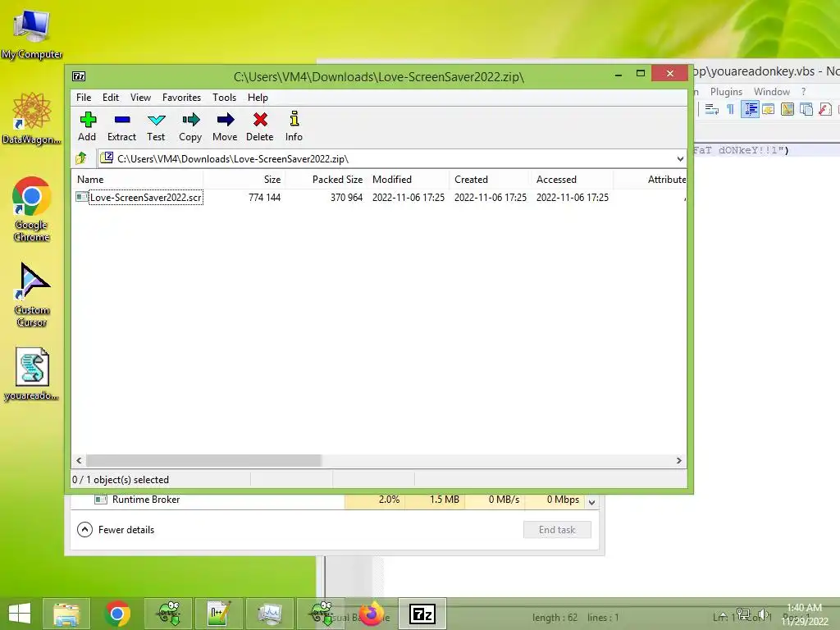
Task: Open the File menu in 7-Zip
Action: (x=84, y=98)
